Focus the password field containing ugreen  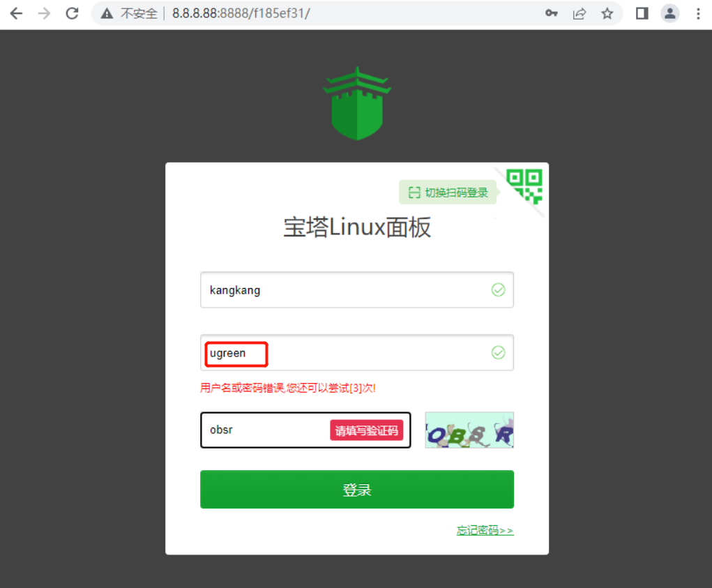tap(357, 353)
